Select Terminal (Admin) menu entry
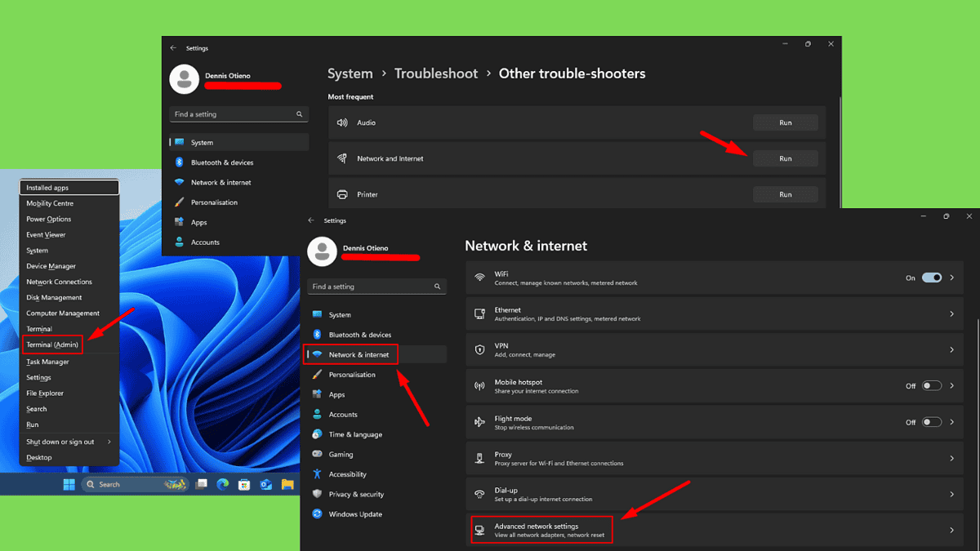The width and height of the screenshot is (980, 551). point(52,344)
